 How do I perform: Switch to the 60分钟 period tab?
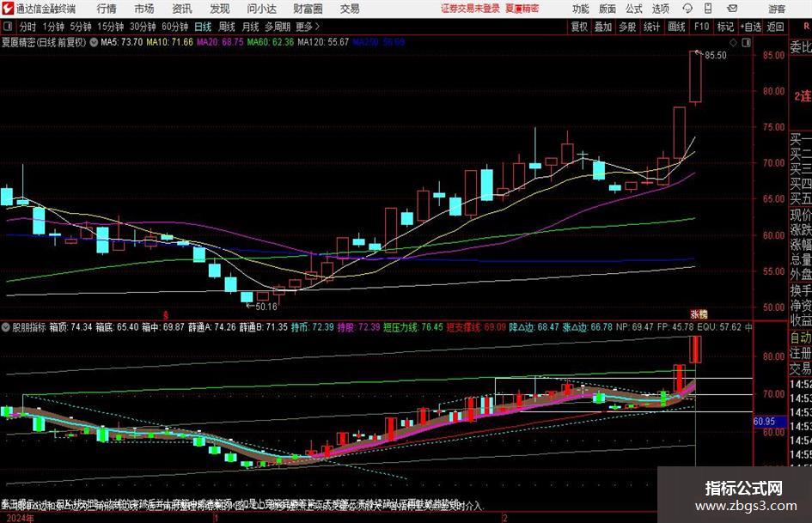tap(175, 27)
